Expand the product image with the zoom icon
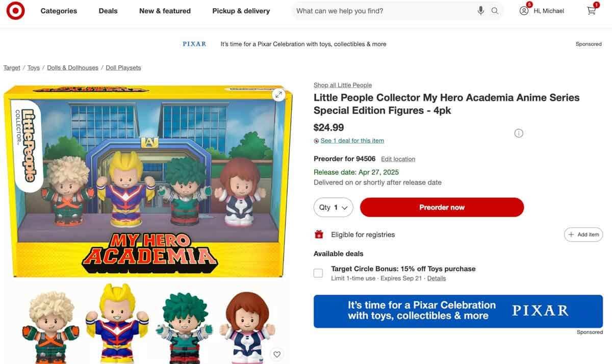Image resolution: width=612 pixels, height=364 pixels. click(279, 94)
